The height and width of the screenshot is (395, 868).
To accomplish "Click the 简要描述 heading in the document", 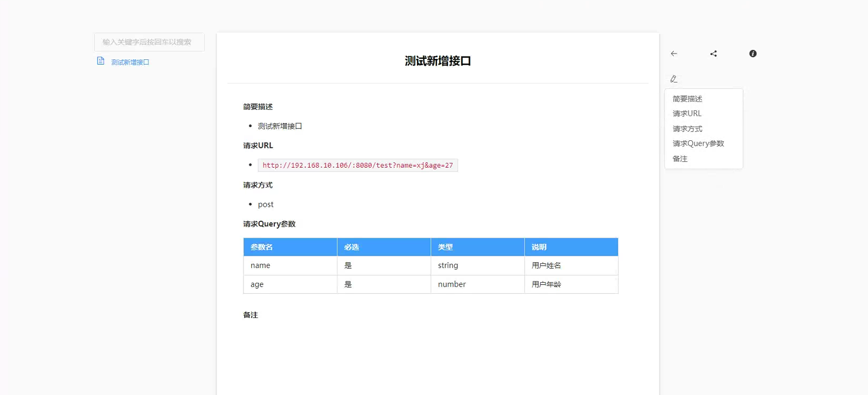I will 258,107.
